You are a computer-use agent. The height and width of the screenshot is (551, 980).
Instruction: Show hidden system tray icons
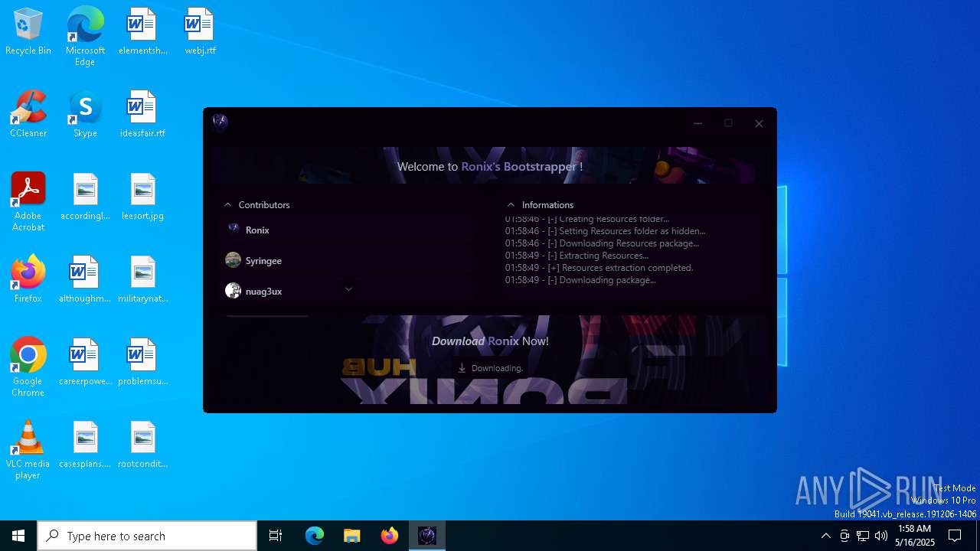coord(825,536)
